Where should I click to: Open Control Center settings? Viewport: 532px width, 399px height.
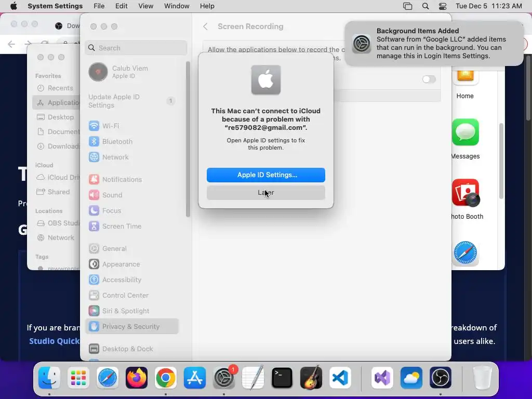pyautogui.click(x=132, y=296)
